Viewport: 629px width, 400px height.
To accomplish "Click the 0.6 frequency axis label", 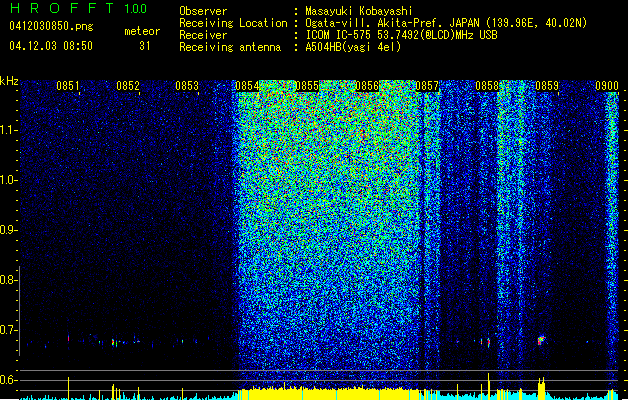I will pyautogui.click(x=8, y=380).
